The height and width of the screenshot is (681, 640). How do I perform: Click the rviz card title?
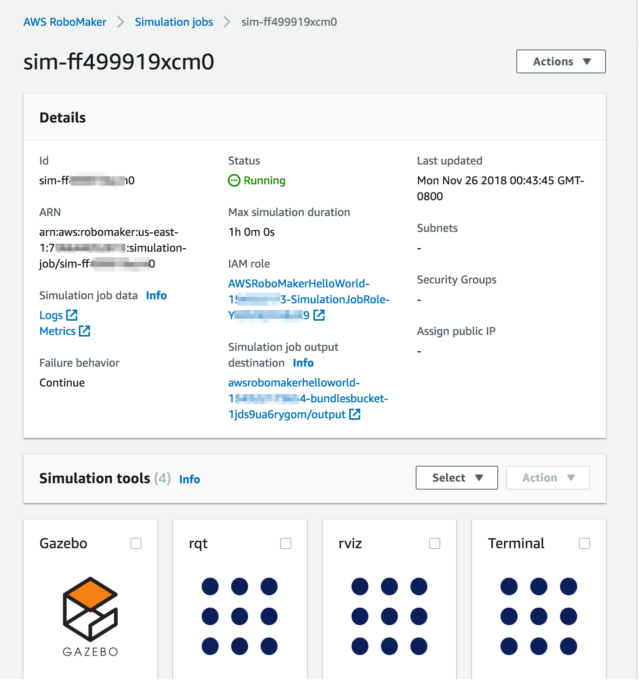point(350,543)
